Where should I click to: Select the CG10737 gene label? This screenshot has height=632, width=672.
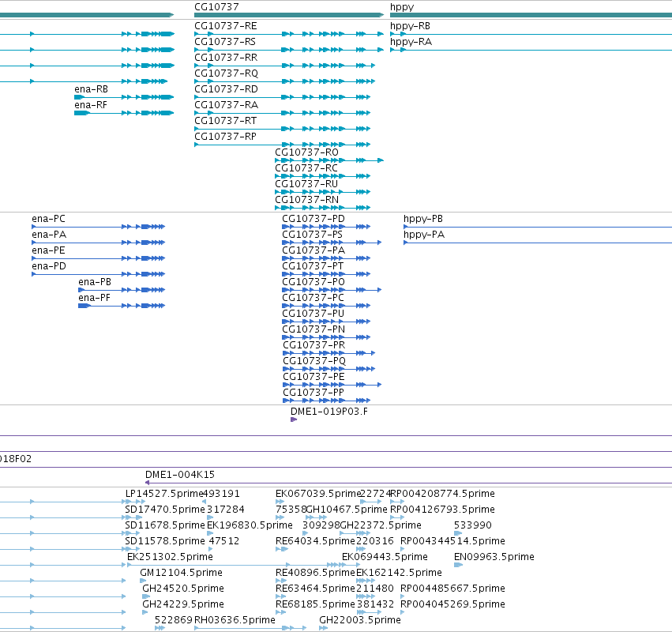click(216, 7)
